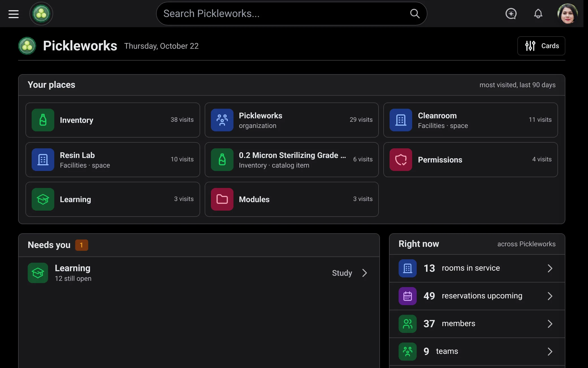The image size is (588, 368).
Task: Open the Inventory place title
Action: tap(77, 120)
